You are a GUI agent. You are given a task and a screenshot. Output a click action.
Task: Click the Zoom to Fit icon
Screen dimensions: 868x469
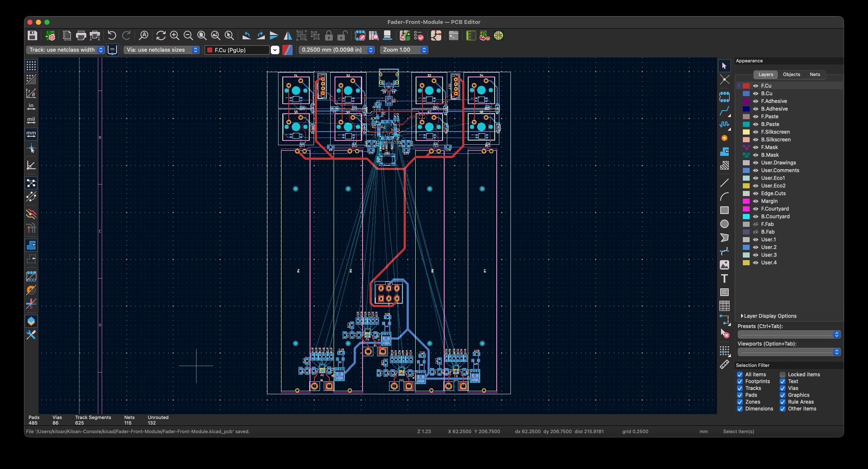pyautogui.click(x=202, y=36)
